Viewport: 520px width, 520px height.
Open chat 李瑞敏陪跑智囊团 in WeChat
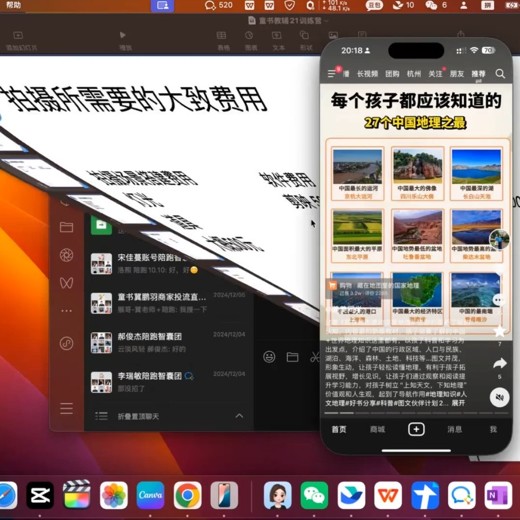point(168,382)
